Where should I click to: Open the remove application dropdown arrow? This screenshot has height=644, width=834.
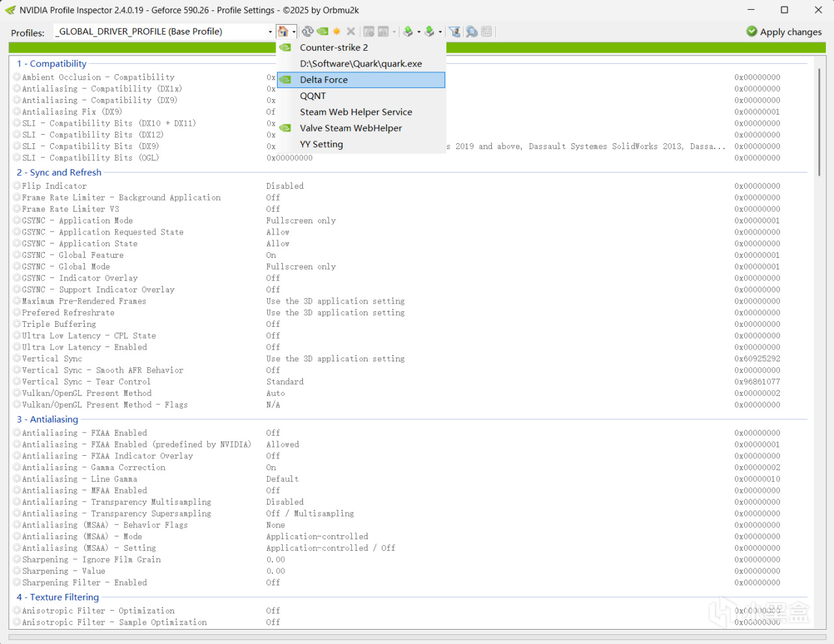pos(394,32)
